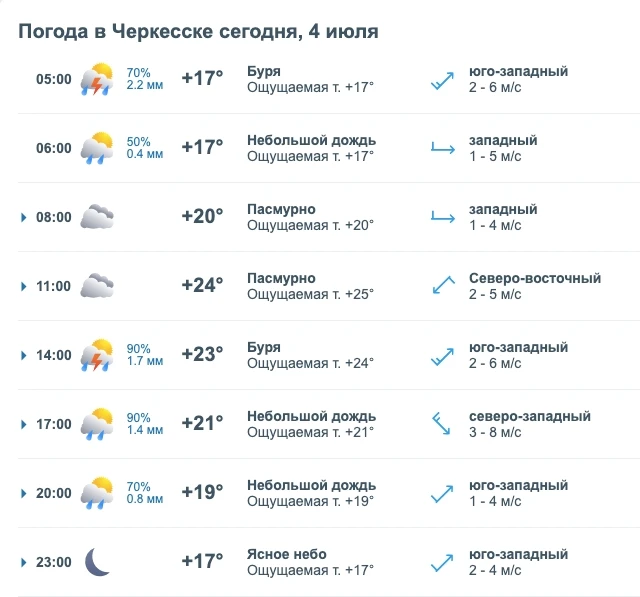Click the crescent moon icon at 23:00
640x597 pixels.
[98, 562]
